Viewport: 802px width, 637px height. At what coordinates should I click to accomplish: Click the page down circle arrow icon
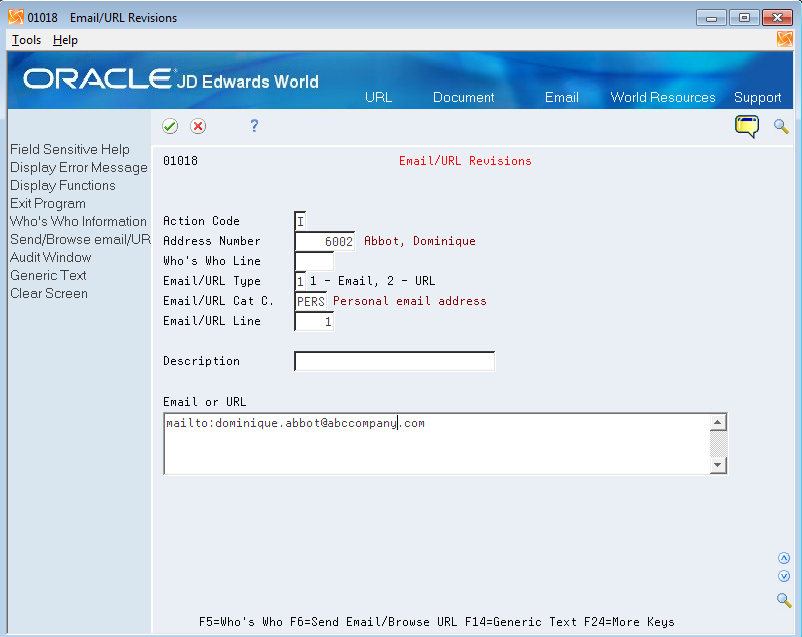784,576
